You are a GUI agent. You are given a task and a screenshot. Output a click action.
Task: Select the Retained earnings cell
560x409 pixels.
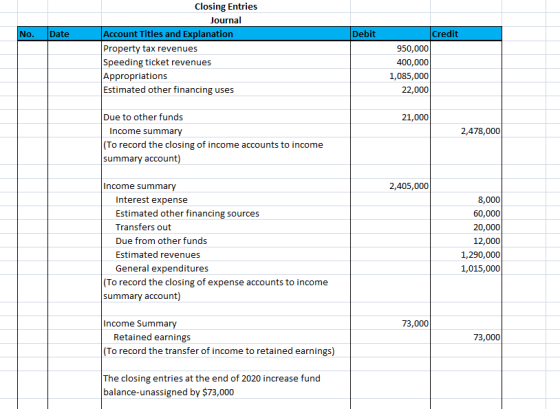(226, 337)
